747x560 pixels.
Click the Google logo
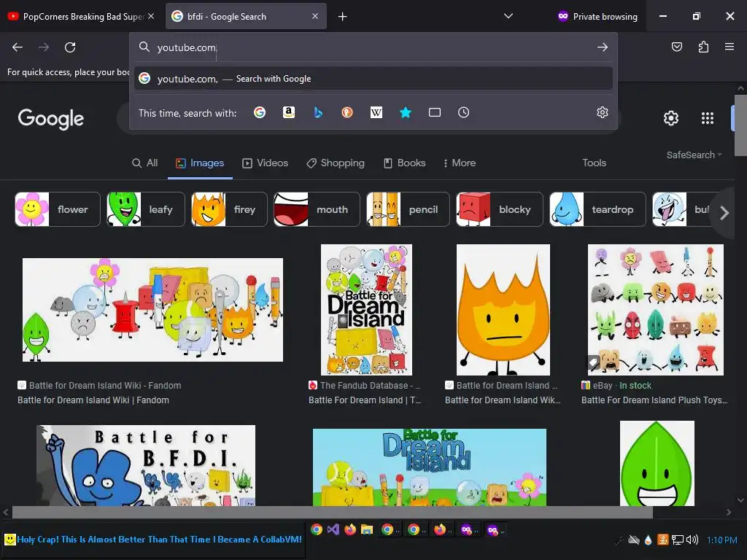click(x=51, y=119)
